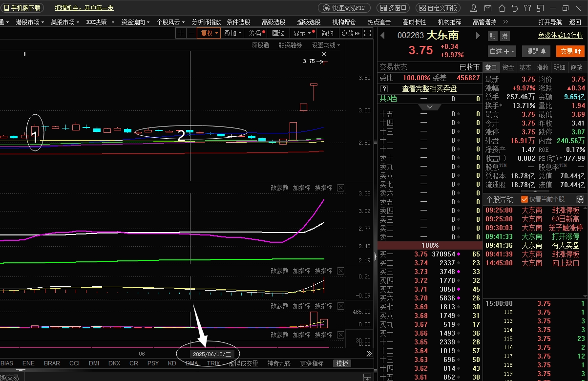This screenshot has height=381, width=588.
Task: Open 更多指标 more indicators
Action: (312, 363)
